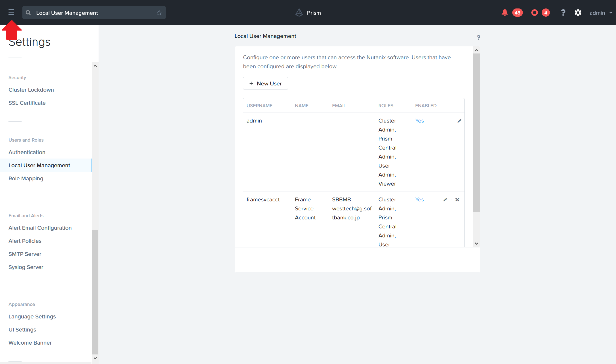Click the ROLES column header

[386, 106]
